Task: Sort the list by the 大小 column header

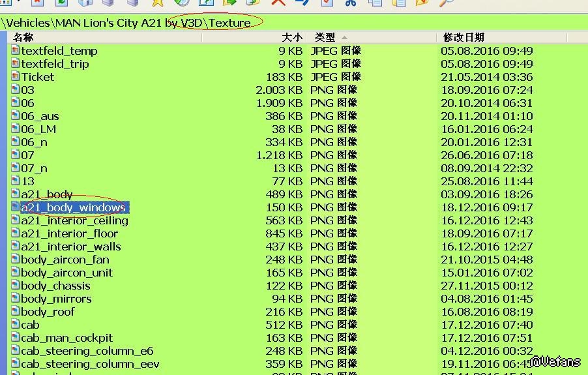Action: pyautogui.click(x=255, y=37)
